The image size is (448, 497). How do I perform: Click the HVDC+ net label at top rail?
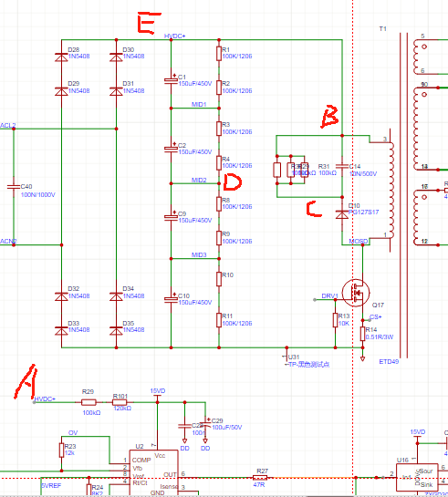pyautogui.click(x=174, y=36)
